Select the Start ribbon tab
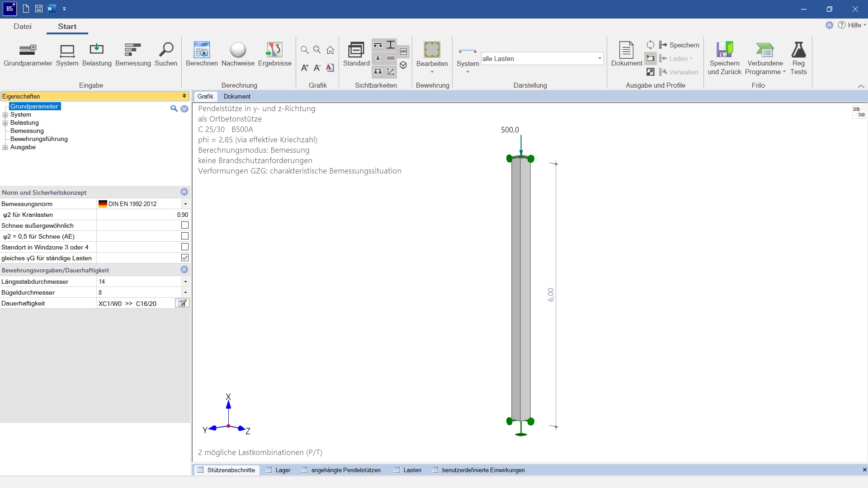 tap(67, 26)
